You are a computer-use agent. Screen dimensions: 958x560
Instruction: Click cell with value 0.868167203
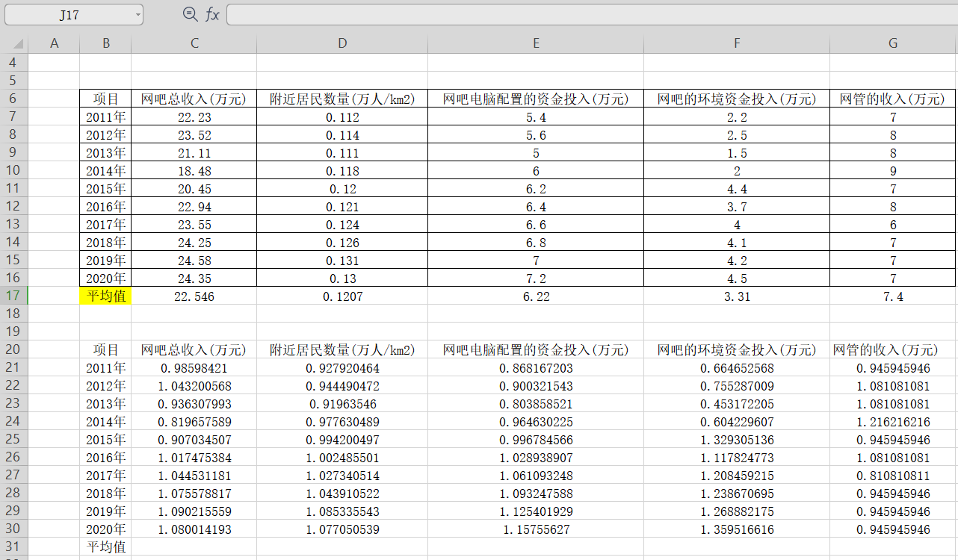click(536, 367)
